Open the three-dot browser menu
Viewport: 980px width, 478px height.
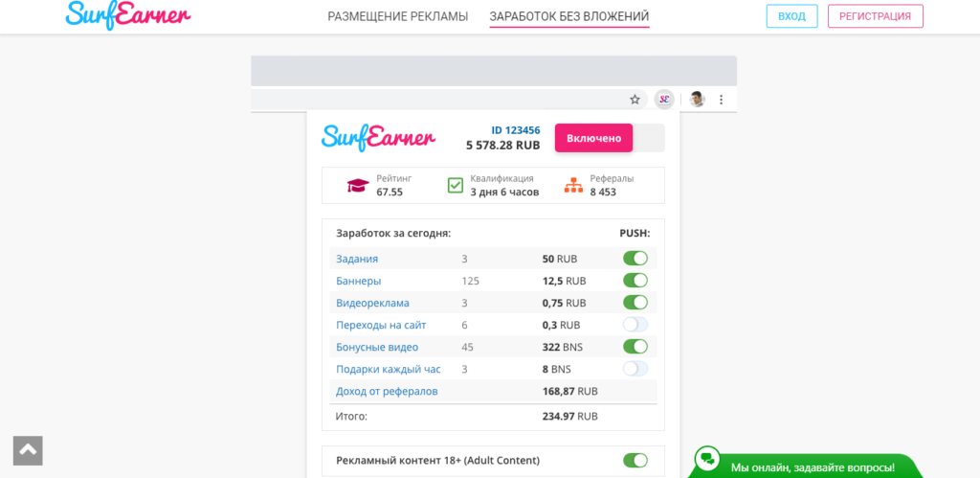(x=721, y=100)
